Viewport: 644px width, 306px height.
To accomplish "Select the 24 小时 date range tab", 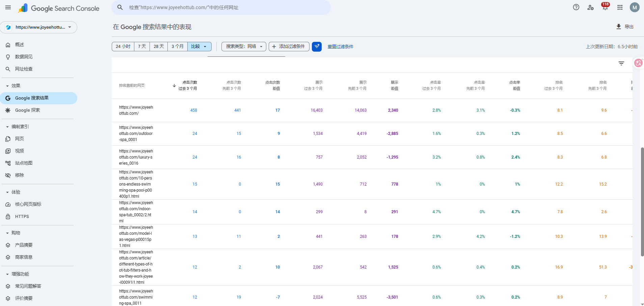I will [123, 47].
